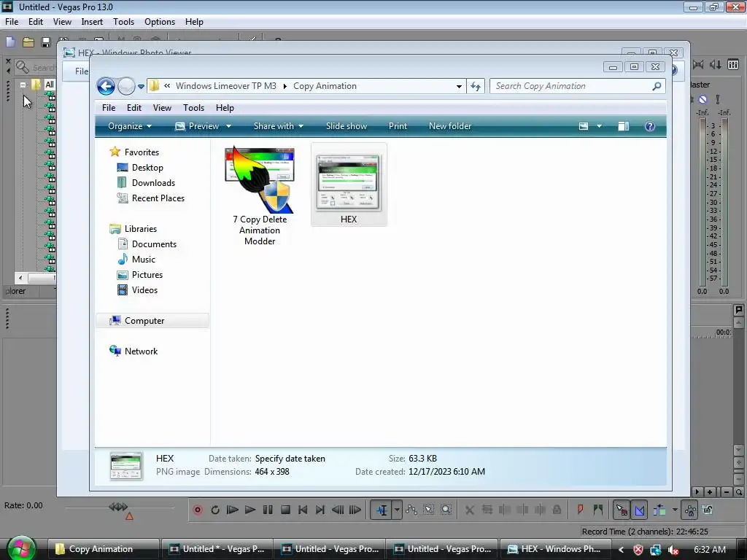
Task: Open Recent Pages dropdown beside Forward button
Action: click(x=141, y=87)
